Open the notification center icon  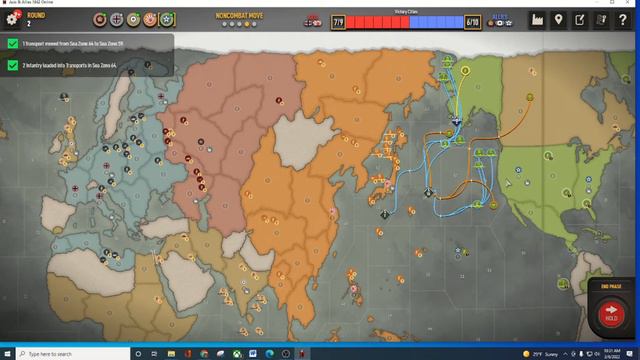point(630,353)
